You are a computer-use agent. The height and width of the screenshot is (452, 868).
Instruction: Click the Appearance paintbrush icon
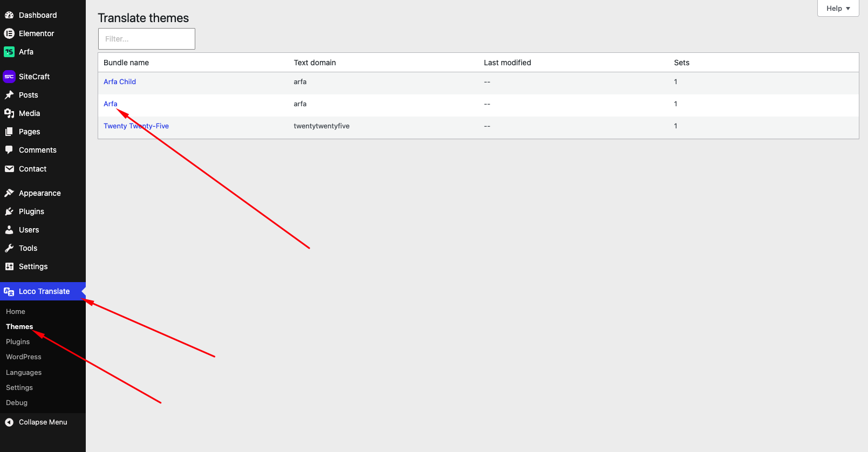(x=9, y=193)
